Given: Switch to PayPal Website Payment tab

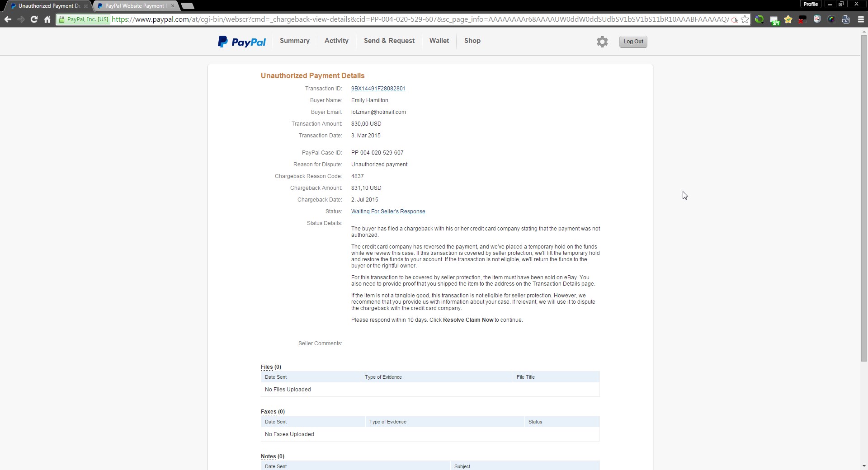Looking at the screenshot, I should point(134,6).
